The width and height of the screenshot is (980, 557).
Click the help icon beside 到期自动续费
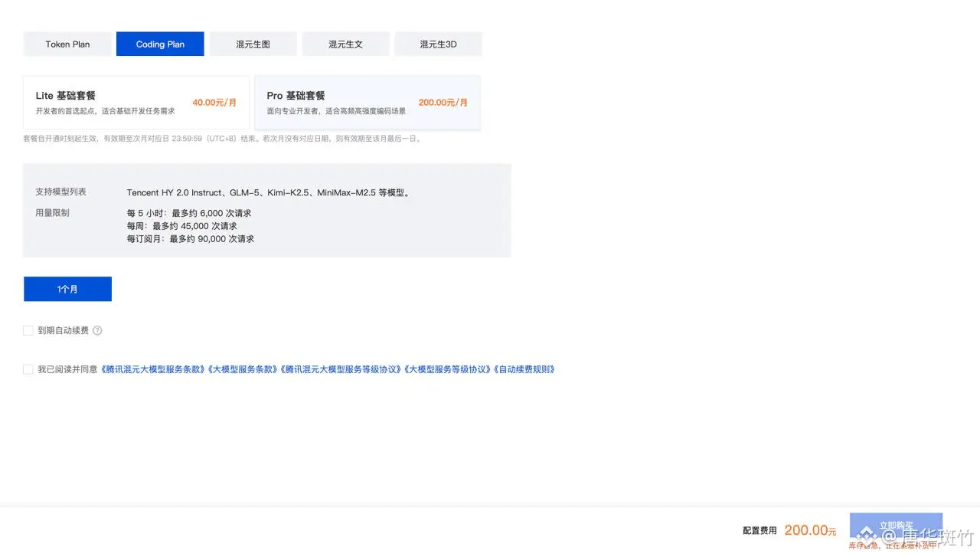click(x=97, y=331)
